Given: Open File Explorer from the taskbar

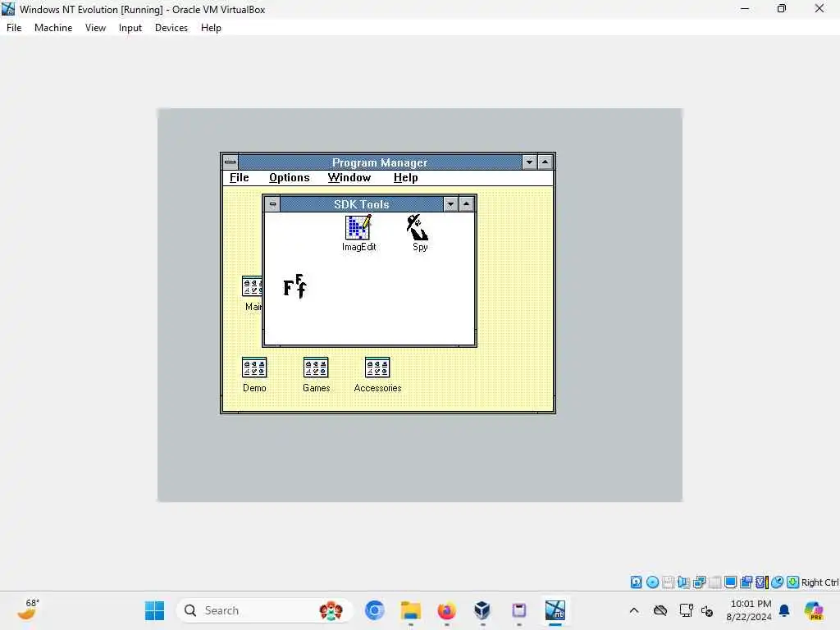Looking at the screenshot, I should (411, 610).
